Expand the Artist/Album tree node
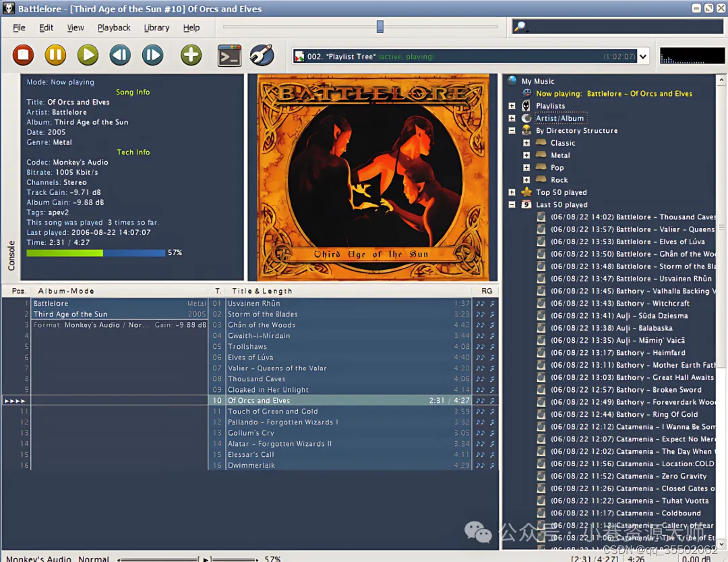Image resolution: width=728 pixels, height=562 pixels. 512,118
